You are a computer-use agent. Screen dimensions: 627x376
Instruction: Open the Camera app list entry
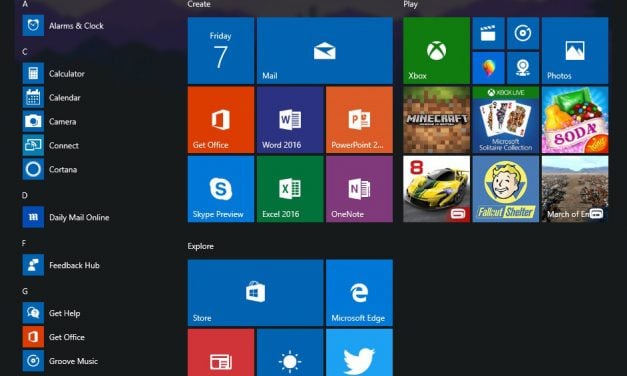(x=50, y=122)
